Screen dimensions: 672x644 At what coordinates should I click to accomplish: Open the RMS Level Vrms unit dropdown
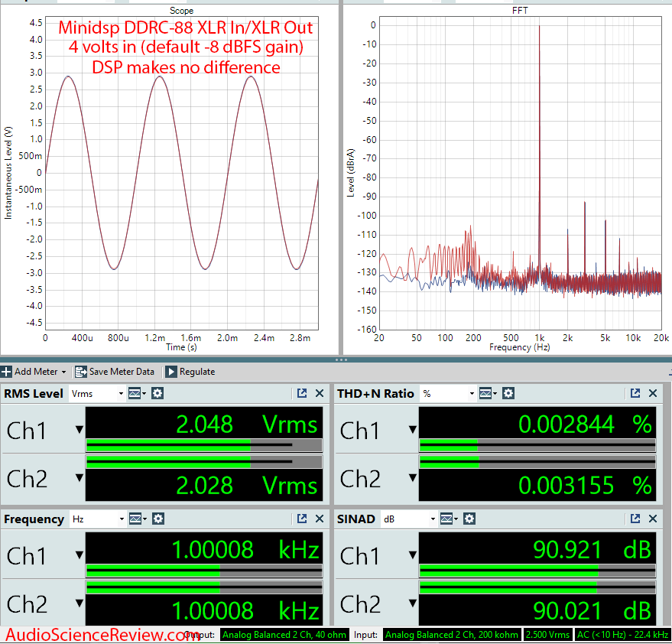[x=97, y=394]
